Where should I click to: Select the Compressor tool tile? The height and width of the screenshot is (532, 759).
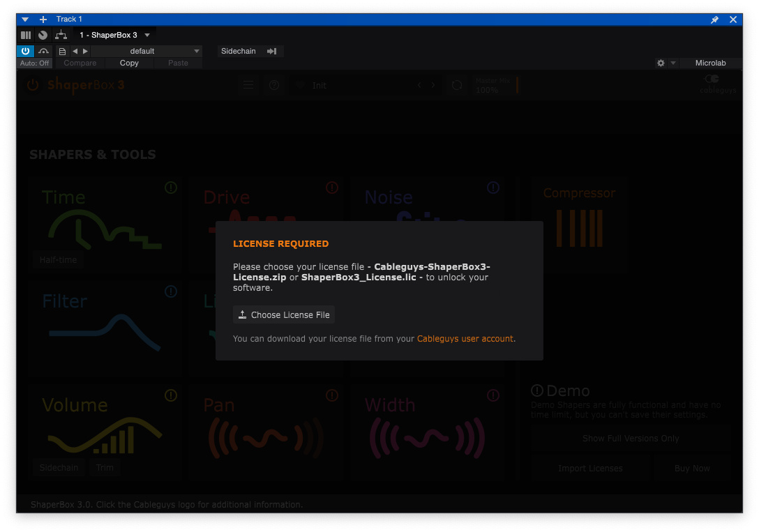point(579,224)
